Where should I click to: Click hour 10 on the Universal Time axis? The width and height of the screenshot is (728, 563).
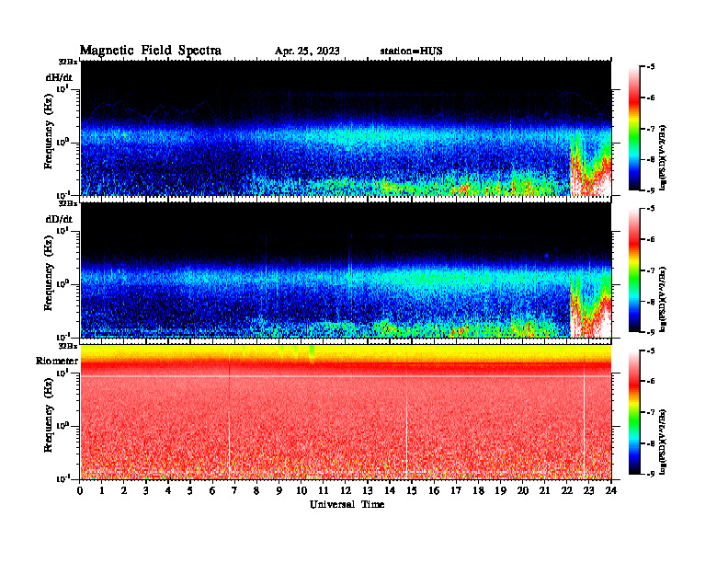[301, 490]
